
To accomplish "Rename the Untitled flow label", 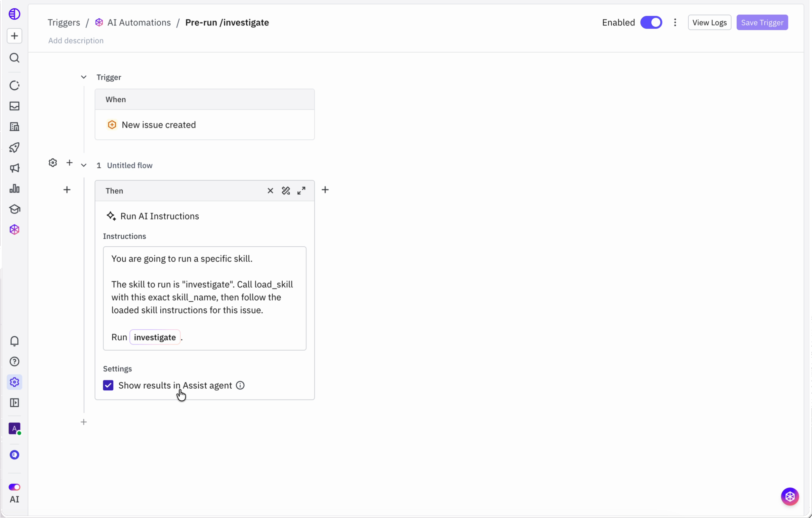I will (129, 165).
